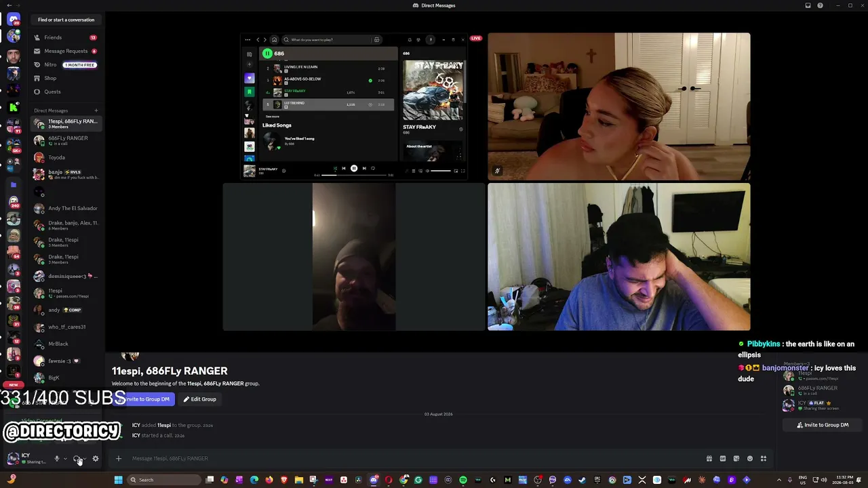The image size is (868, 488).
Task: Go back in Spotify navigation
Action: click(258, 40)
